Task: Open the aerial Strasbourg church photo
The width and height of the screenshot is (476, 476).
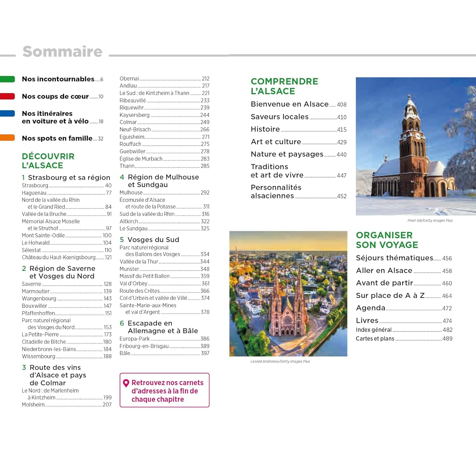Action: [288, 294]
